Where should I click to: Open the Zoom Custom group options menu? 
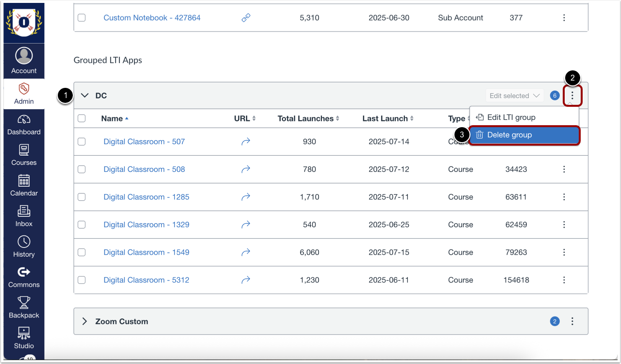click(572, 321)
